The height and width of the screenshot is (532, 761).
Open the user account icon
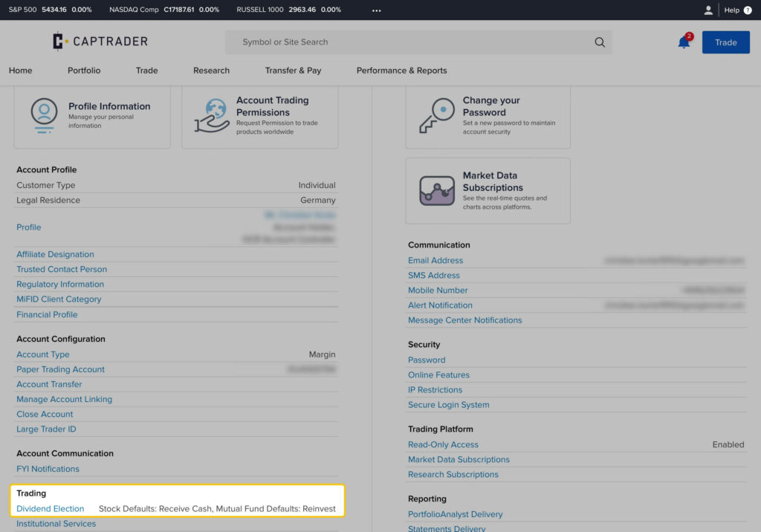[x=708, y=10]
